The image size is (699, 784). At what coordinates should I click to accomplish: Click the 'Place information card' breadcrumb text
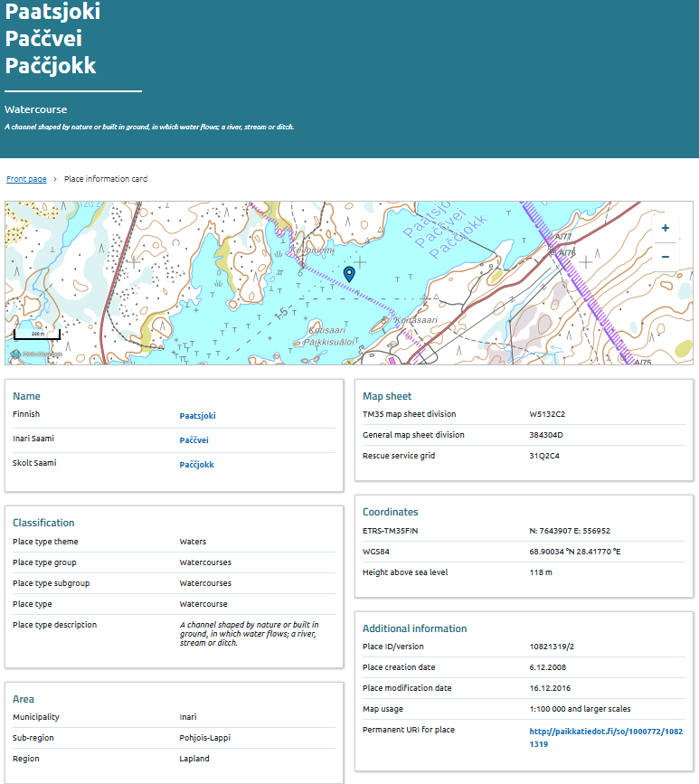106,179
